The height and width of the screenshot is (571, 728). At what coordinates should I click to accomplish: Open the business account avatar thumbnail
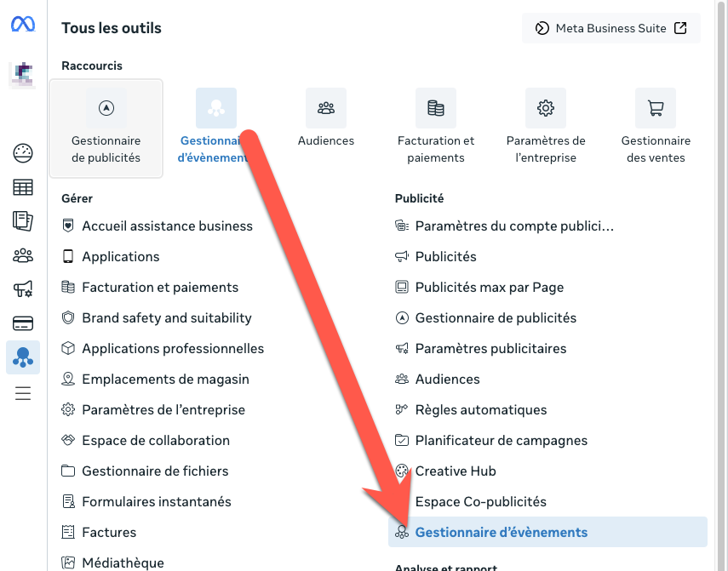(23, 74)
